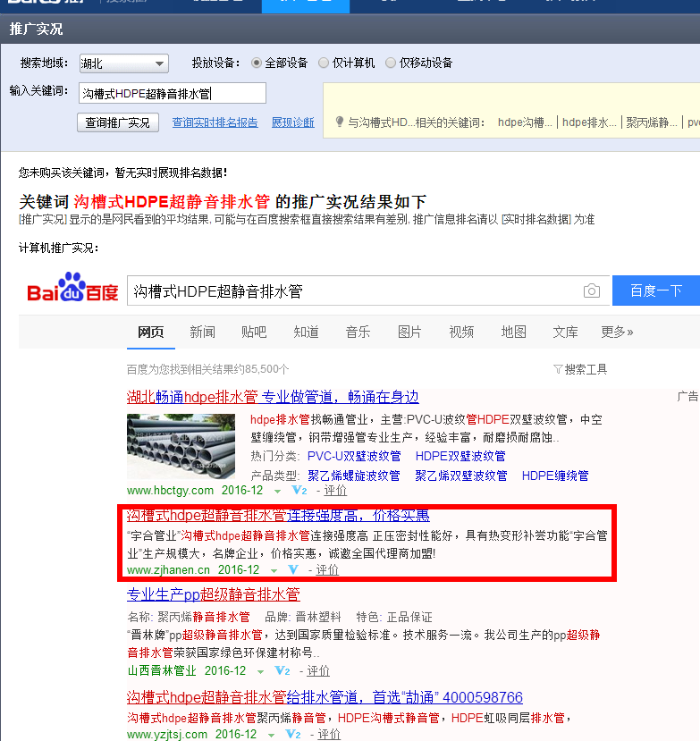
Task: Click V2 badge next to www.yzjtsj.com
Action: point(293,735)
